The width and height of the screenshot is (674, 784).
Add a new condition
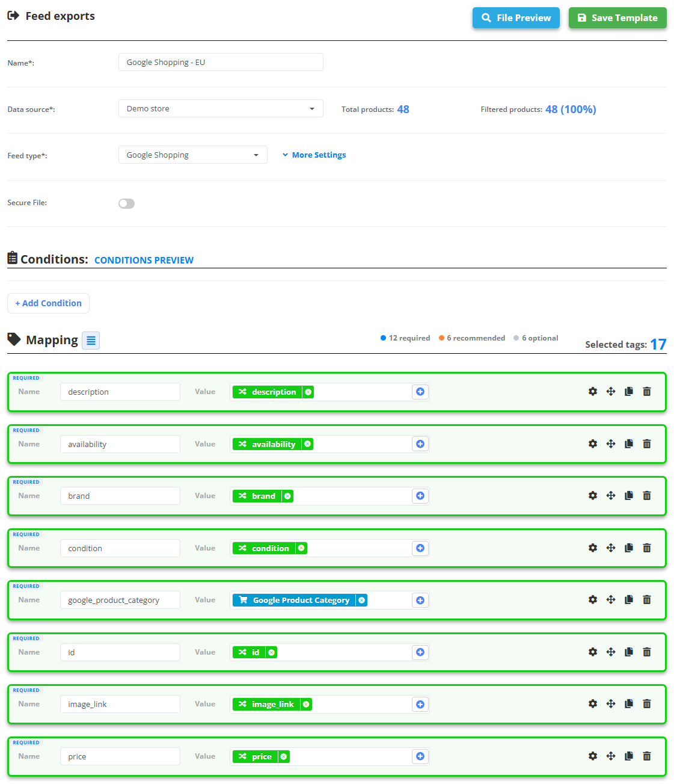(x=48, y=303)
